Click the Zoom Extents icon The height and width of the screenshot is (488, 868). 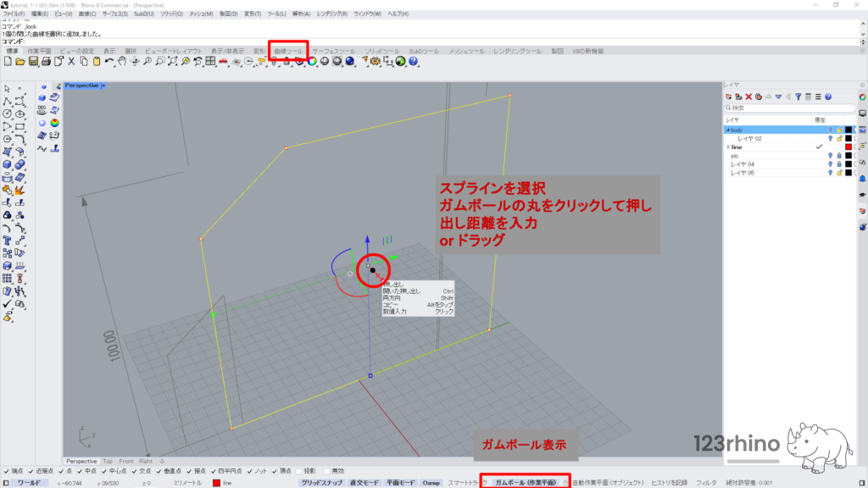173,61
